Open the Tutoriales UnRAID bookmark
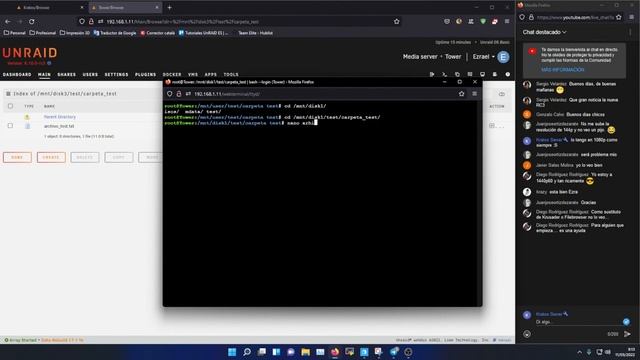The height and width of the screenshot is (360, 640). click(x=203, y=33)
